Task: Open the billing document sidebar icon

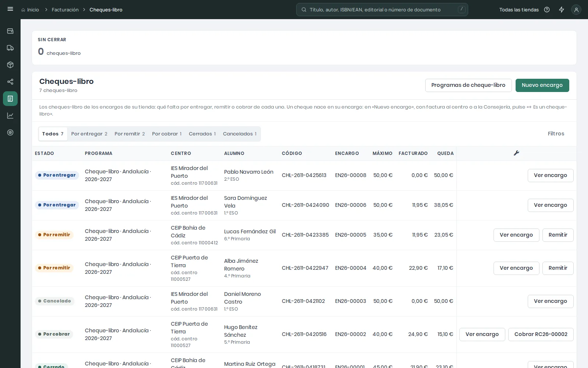Action: click(10, 99)
